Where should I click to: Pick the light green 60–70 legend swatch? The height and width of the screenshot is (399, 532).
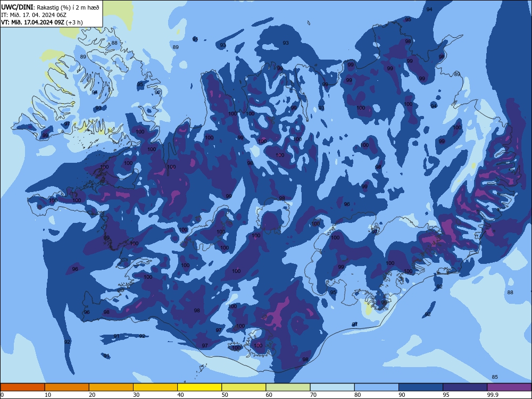pos(288,387)
